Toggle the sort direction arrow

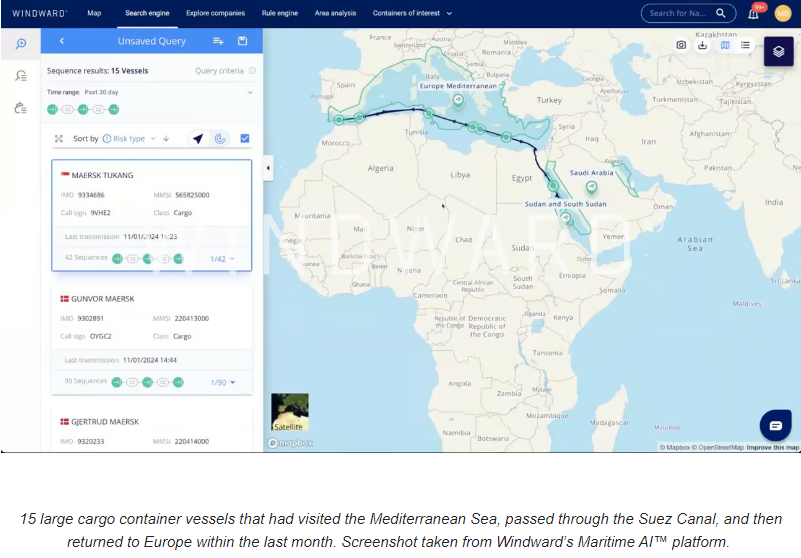click(166, 138)
